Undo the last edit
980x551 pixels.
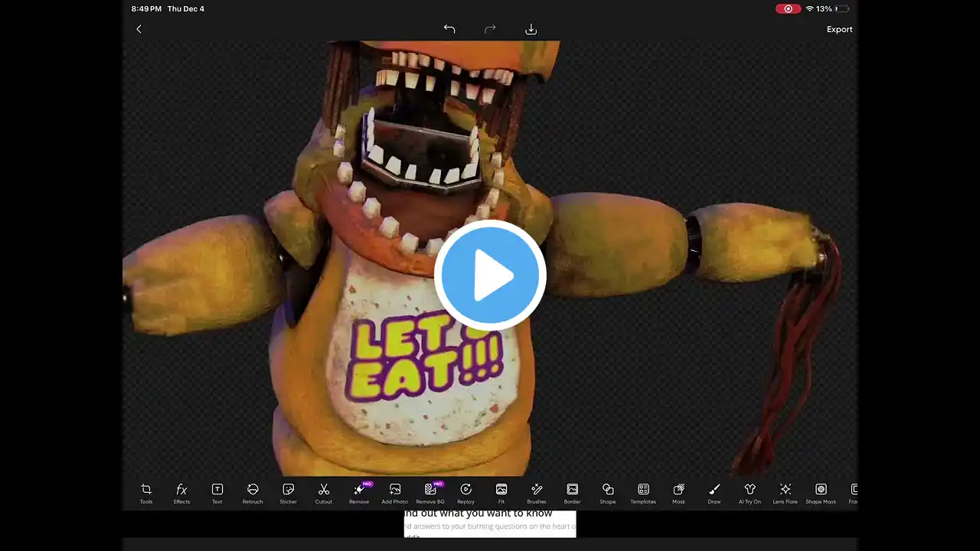tap(449, 29)
